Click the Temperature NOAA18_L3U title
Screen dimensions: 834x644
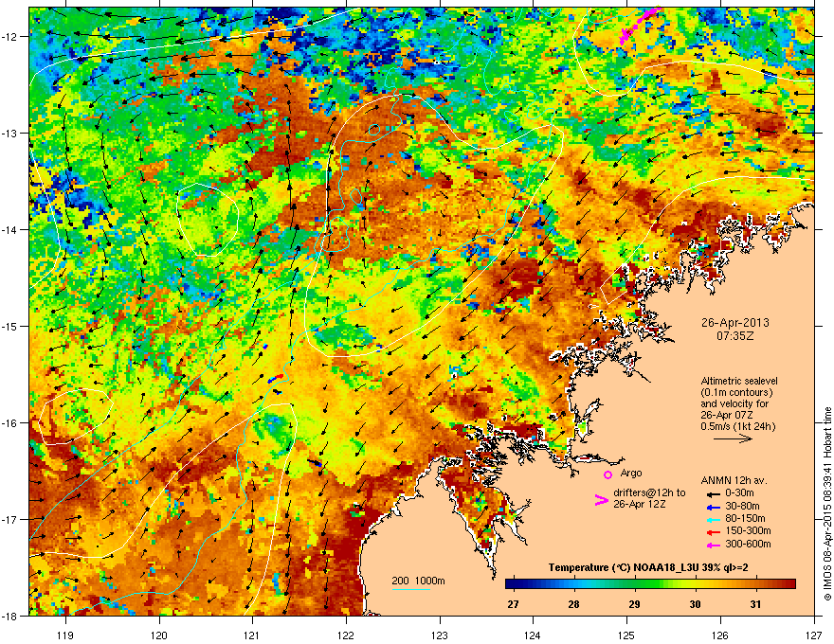(648, 568)
